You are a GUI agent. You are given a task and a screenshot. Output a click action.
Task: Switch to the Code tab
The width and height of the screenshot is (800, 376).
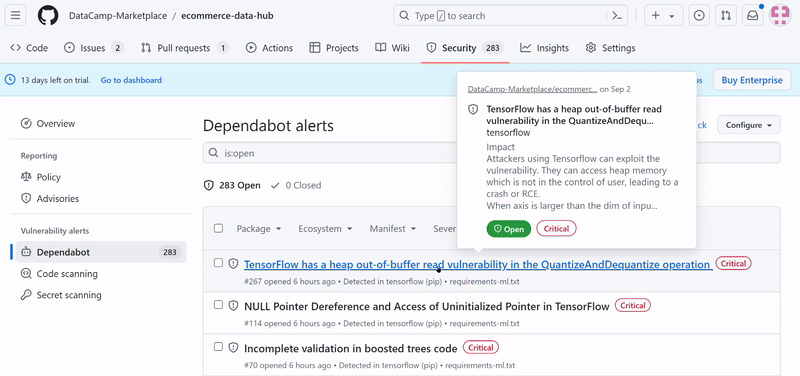(x=29, y=48)
